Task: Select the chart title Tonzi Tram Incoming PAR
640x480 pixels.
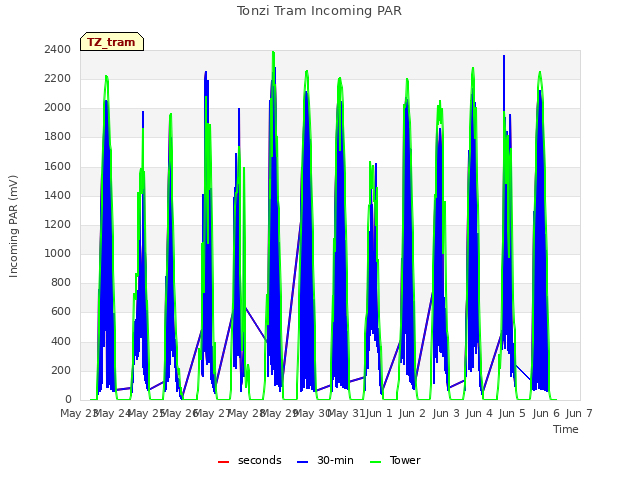Action: (x=319, y=11)
